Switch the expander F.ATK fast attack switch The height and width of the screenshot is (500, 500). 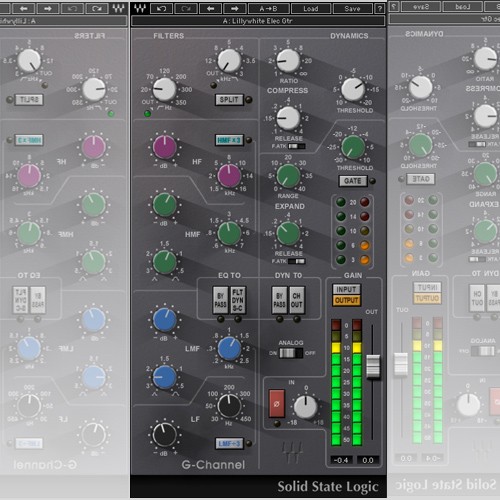pos(297,261)
